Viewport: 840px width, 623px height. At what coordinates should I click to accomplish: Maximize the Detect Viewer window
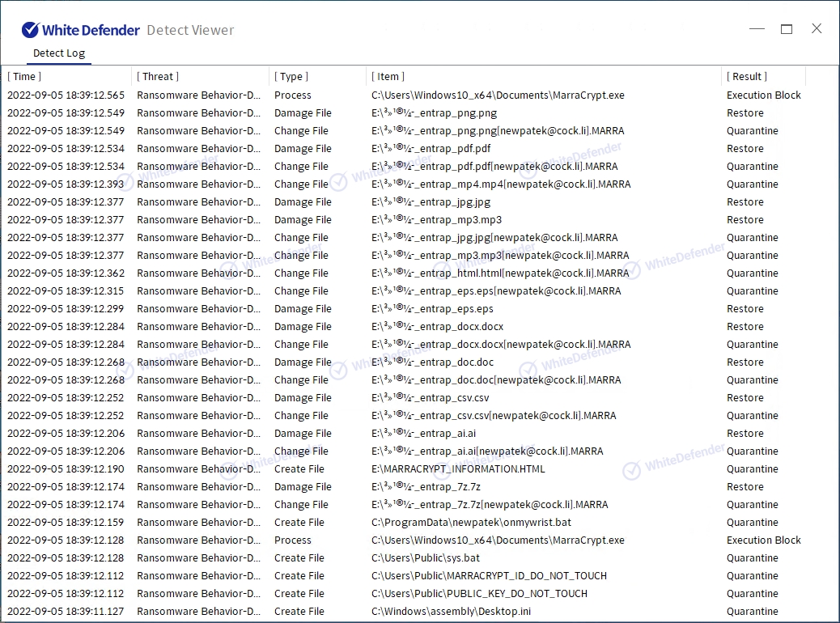pos(787,29)
